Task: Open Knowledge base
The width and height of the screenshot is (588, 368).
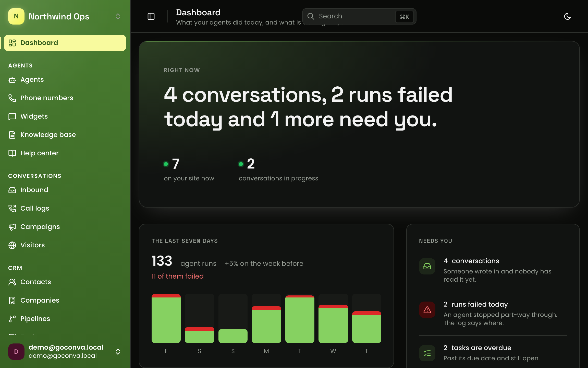Action: [65, 135]
